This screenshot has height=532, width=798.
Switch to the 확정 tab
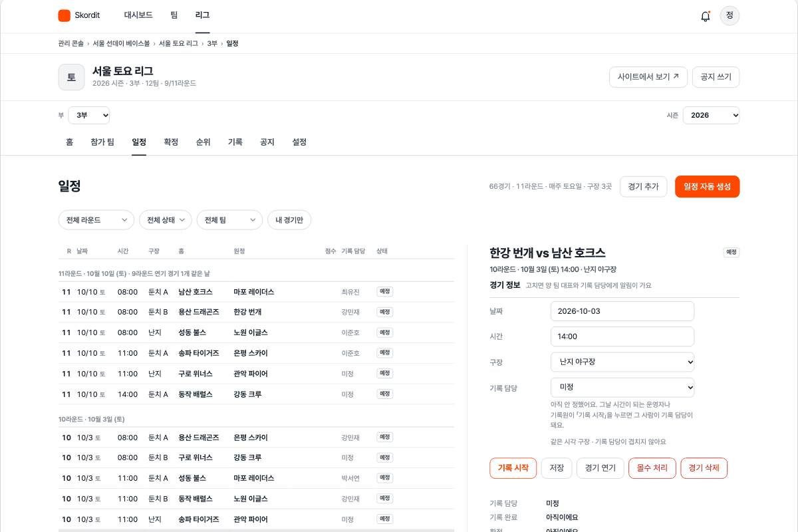tap(171, 142)
